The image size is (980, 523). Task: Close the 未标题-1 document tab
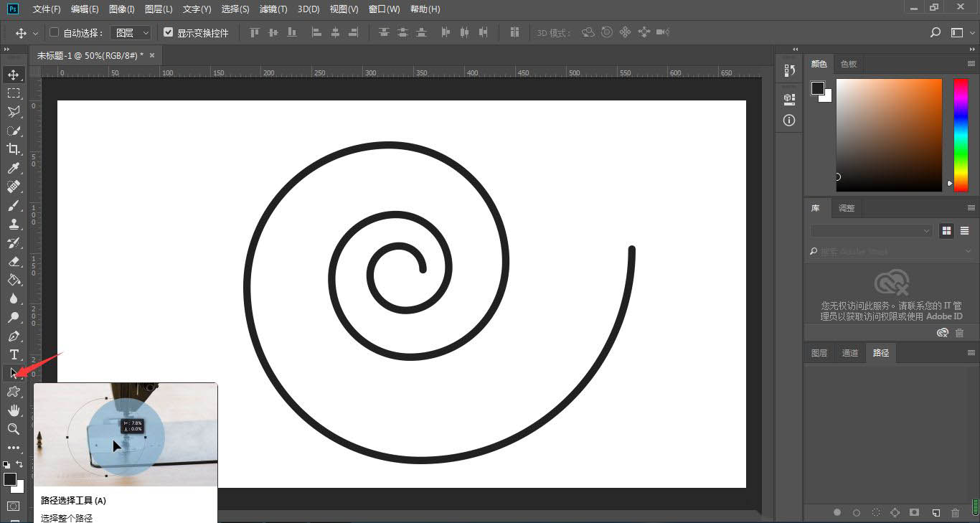point(152,55)
